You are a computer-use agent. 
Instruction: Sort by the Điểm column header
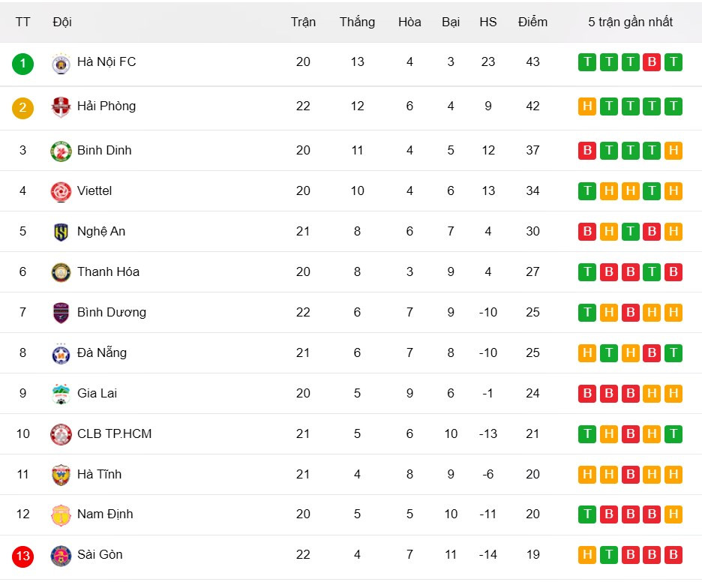[x=532, y=22]
